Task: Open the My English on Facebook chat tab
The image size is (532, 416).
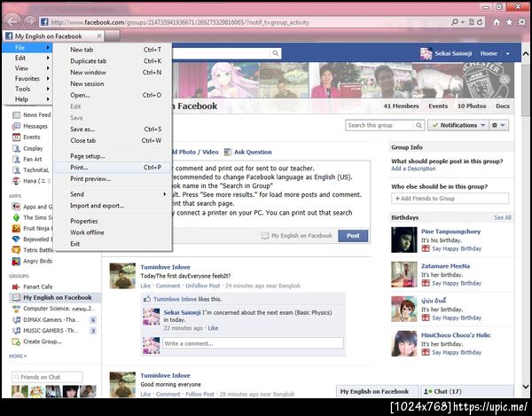Action: coord(378,391)
